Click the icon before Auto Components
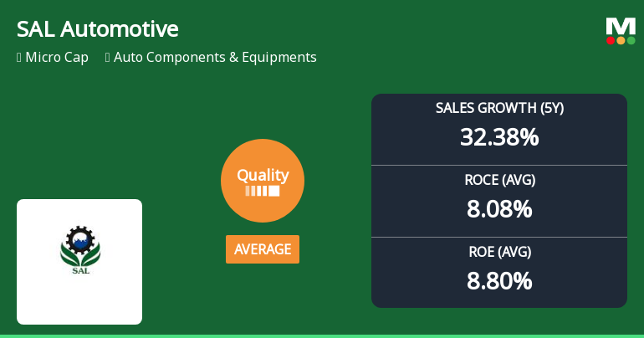 tap(108, 57)
